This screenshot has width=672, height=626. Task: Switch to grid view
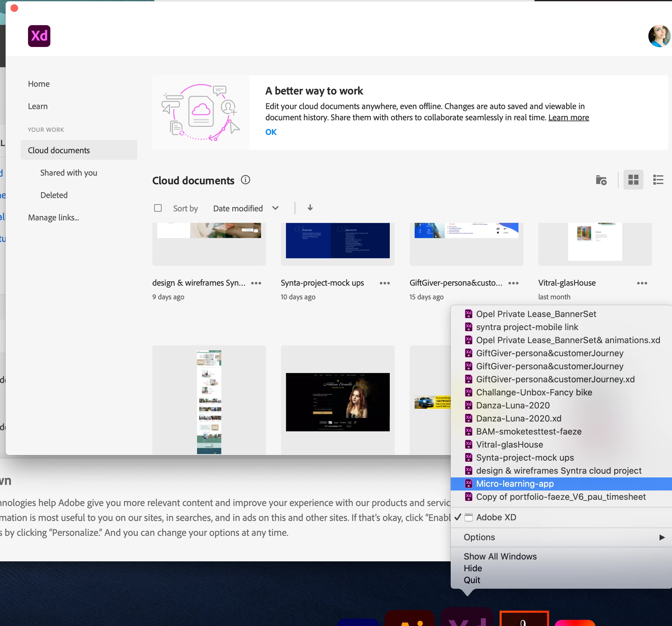[x=633, y=180]
